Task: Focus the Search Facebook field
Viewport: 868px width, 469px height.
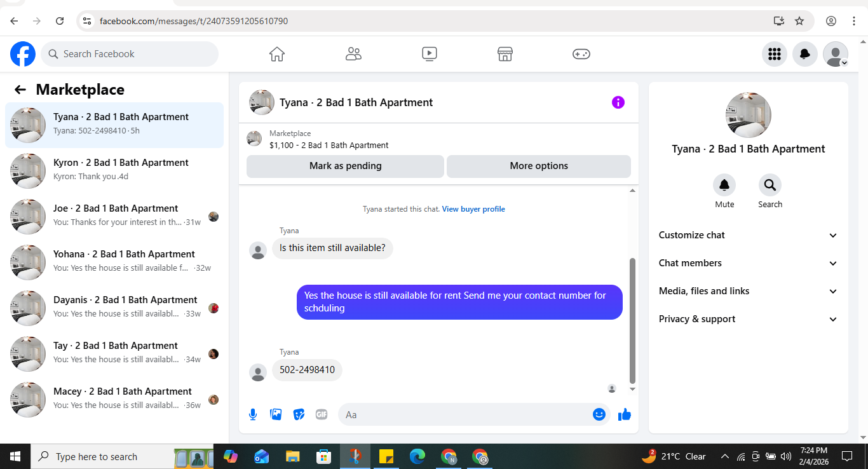Action: click(130, 54)
